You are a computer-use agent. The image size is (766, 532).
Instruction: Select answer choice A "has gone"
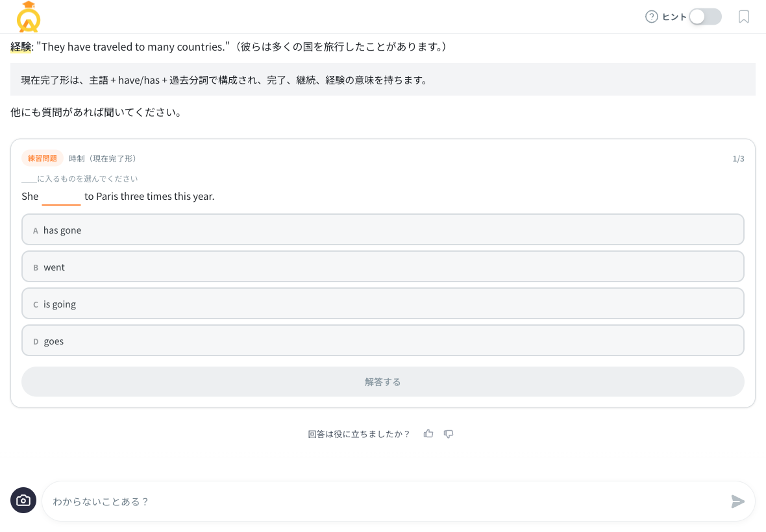pos(383,229)
